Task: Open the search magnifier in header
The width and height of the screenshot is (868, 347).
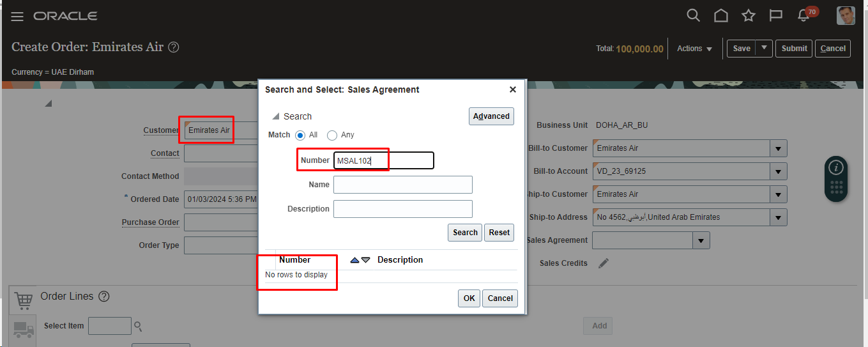Action: tap(694, 15)
